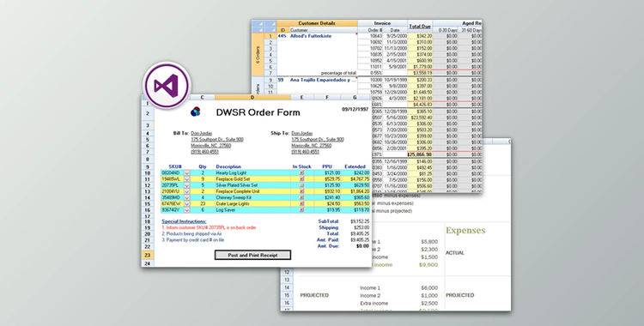Tick In Stock checkbox for Hearty Log Light
The image size is (644, 326).
[x=302, y=173]
